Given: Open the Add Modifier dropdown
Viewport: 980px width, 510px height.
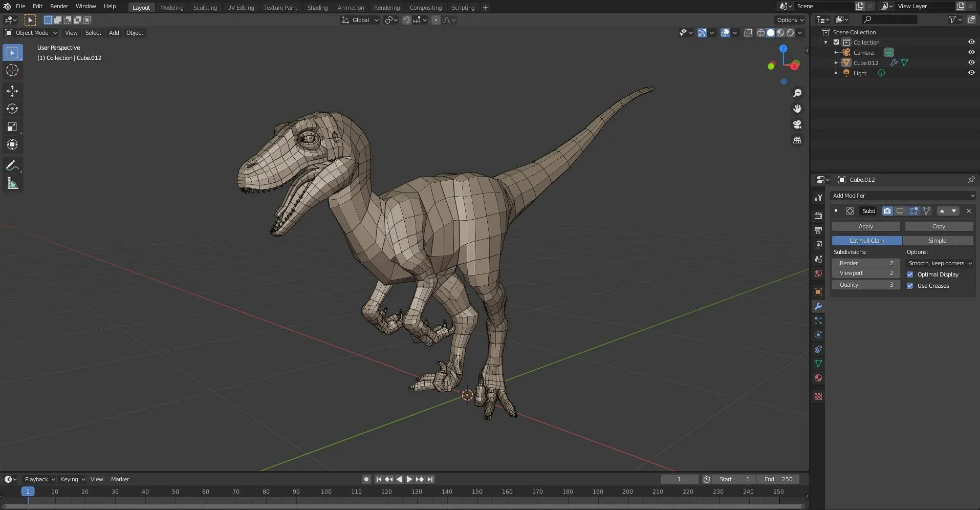Looking at the screenshot, I should [903, 196].
